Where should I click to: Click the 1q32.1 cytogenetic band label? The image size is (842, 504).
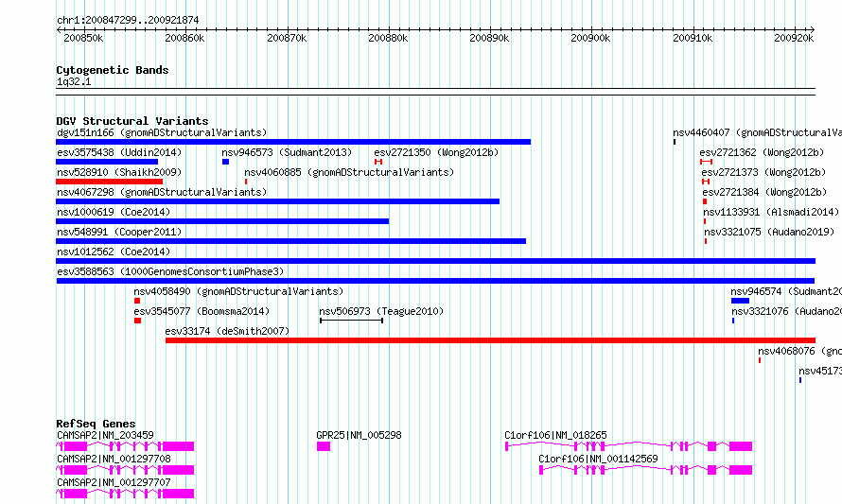tap(74, 81)
